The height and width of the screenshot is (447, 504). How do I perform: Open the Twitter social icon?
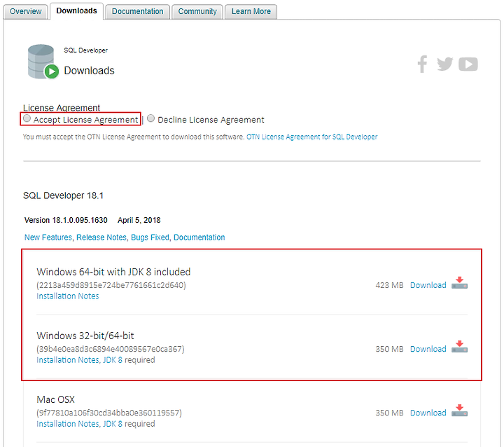tap(445, 64)
